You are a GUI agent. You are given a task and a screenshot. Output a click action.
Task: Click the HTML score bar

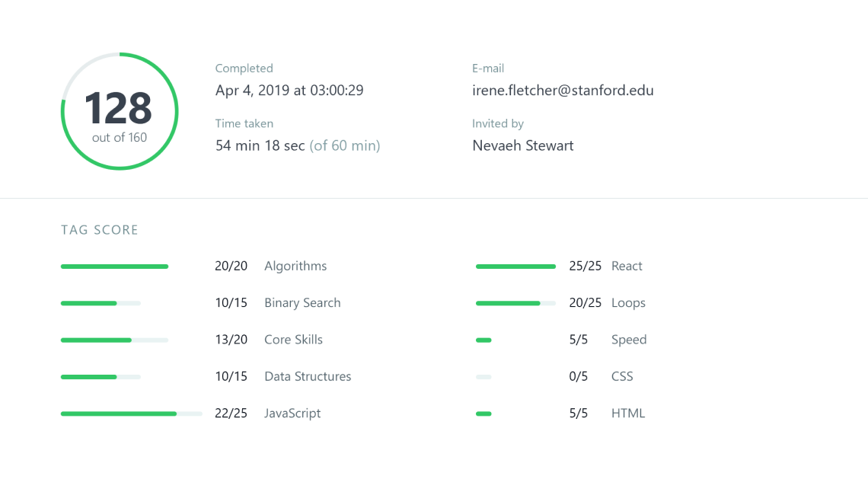coord(483,414)
